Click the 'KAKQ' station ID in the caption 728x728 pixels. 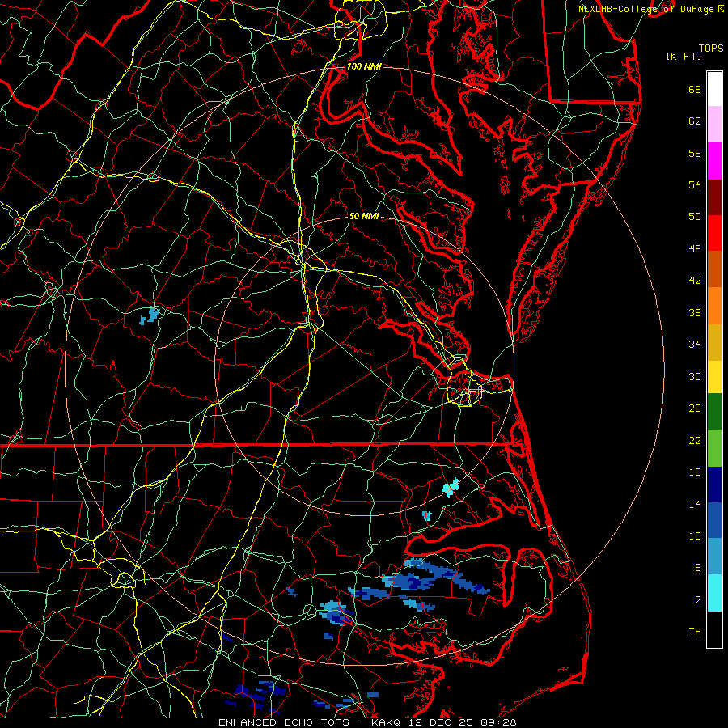tap(387, 722)
